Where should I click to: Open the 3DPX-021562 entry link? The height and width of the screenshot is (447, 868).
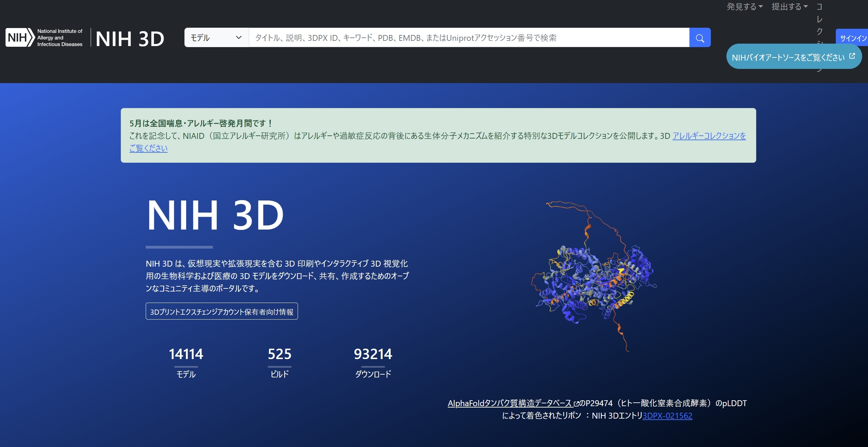click(667, 416)
